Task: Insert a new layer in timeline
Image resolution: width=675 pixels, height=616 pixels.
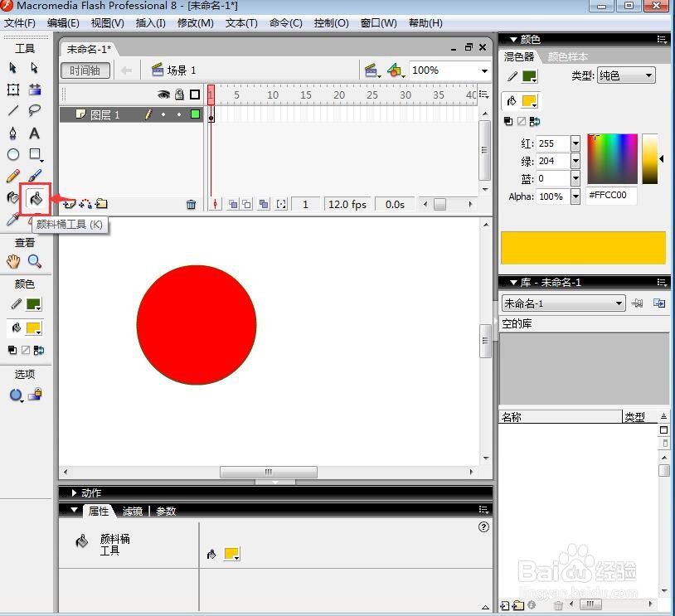Action: point(69,204)
